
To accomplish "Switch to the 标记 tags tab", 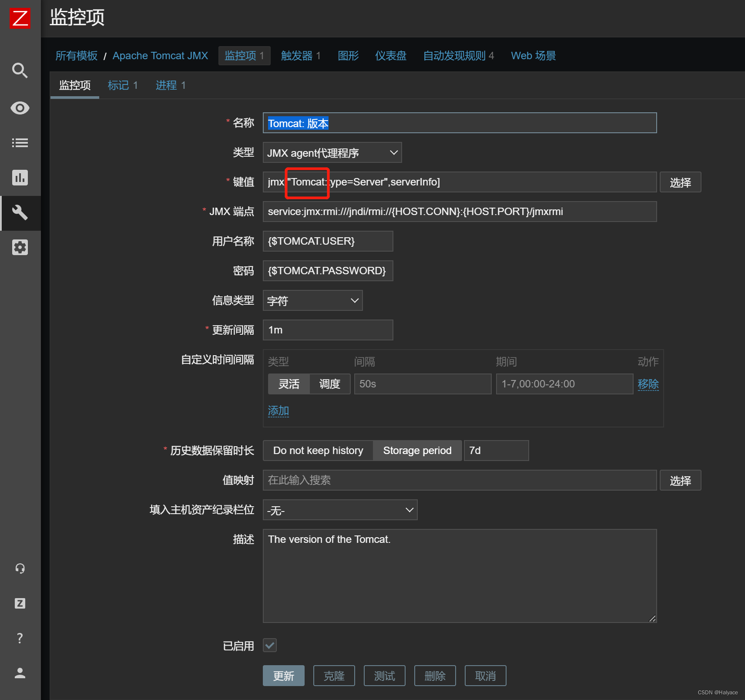I will (123, 85).
